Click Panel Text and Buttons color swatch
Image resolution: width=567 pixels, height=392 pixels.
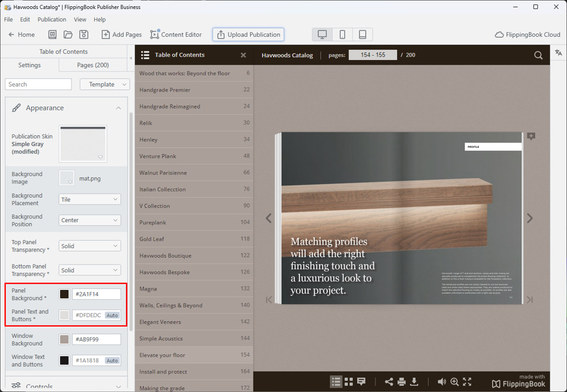[x=65, y=315]
